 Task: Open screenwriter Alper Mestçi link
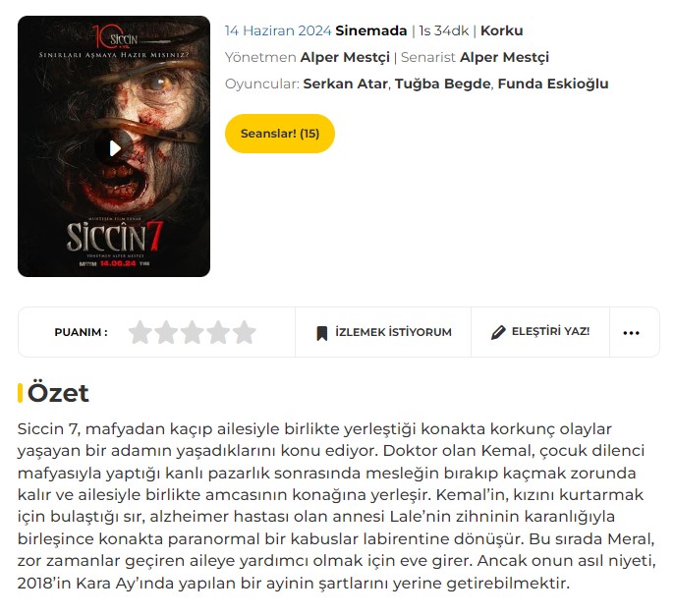504,57
